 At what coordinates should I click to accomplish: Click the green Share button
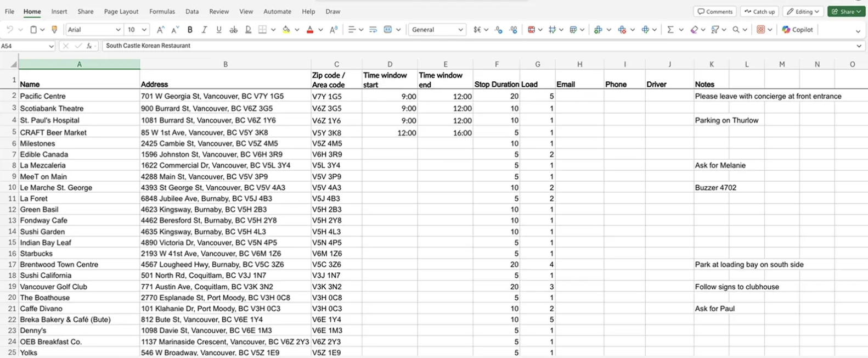coord(846,12)
